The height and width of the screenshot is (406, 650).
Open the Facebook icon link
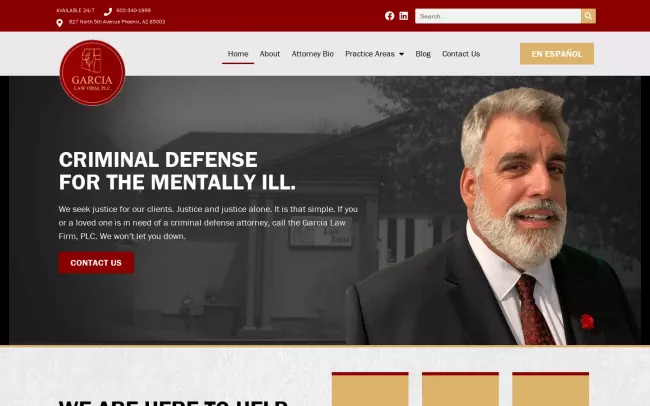(389, 16)
